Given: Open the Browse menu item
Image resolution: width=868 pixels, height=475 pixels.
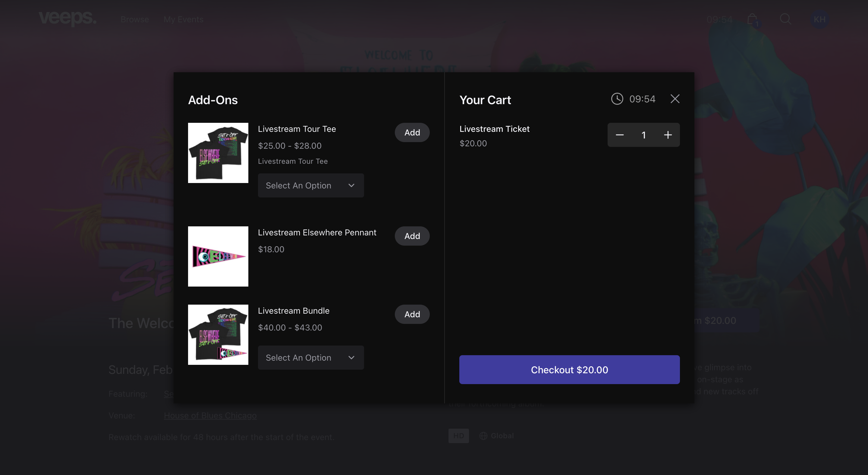Looking at the screenshot, I should pos(135,19).
